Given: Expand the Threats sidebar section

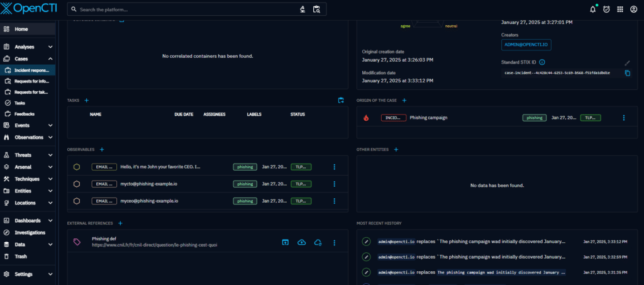Looking at the screenshot, I should [50, 155].
